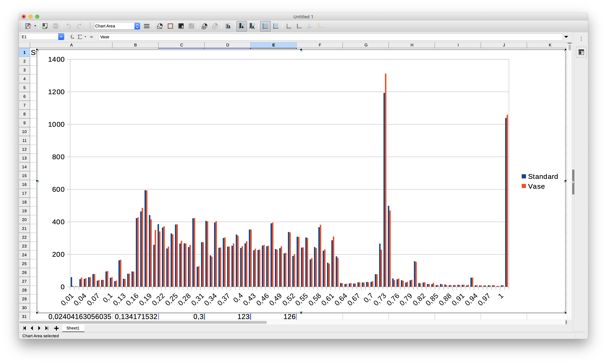Click the Titles toolbar icon
This screenshot has height=364, width=607.
pyautogui.click(x=228, y=26)
